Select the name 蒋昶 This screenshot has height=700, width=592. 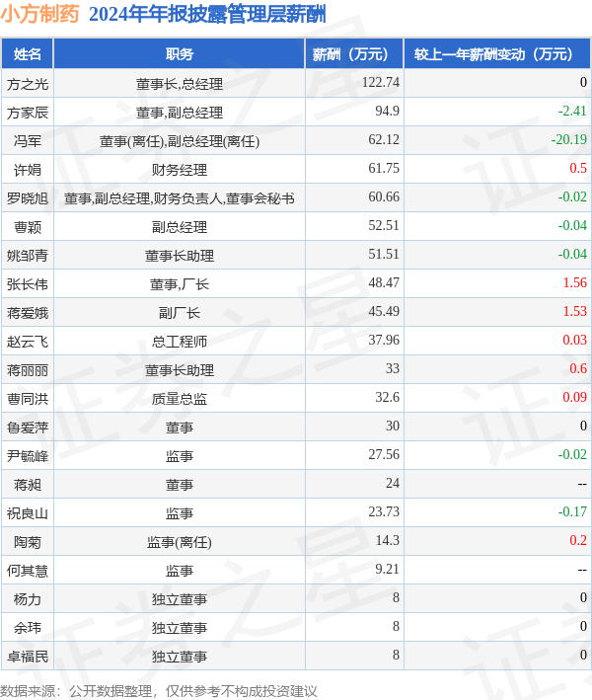click(x=28, y=485)
